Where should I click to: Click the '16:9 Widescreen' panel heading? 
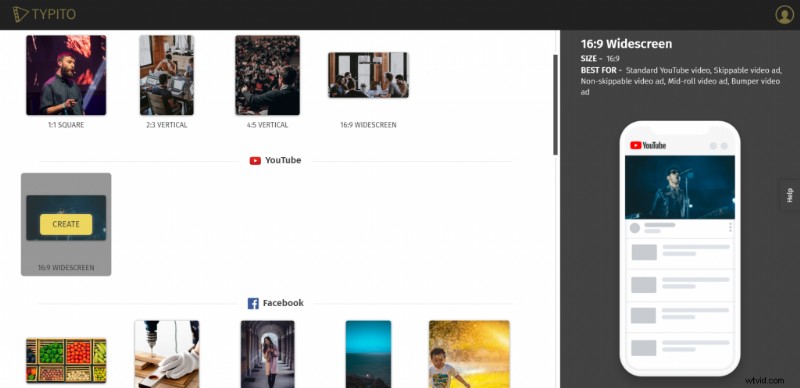coord(627,44)
